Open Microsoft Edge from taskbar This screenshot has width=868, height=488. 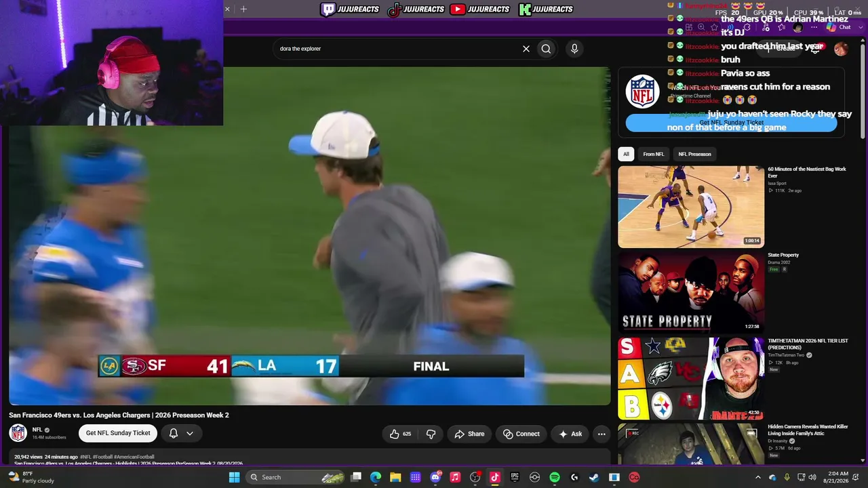coord(376,477)
